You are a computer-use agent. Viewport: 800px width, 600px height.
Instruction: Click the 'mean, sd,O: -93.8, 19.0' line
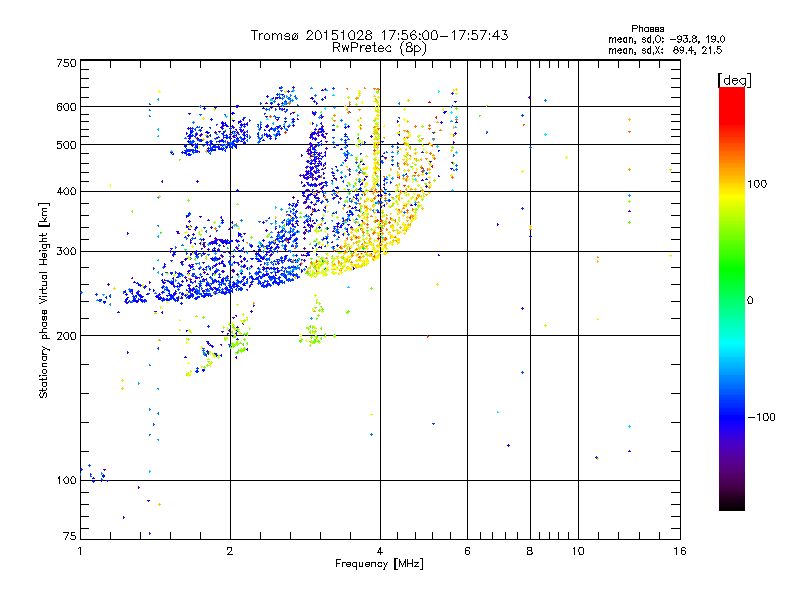[666, 39]
